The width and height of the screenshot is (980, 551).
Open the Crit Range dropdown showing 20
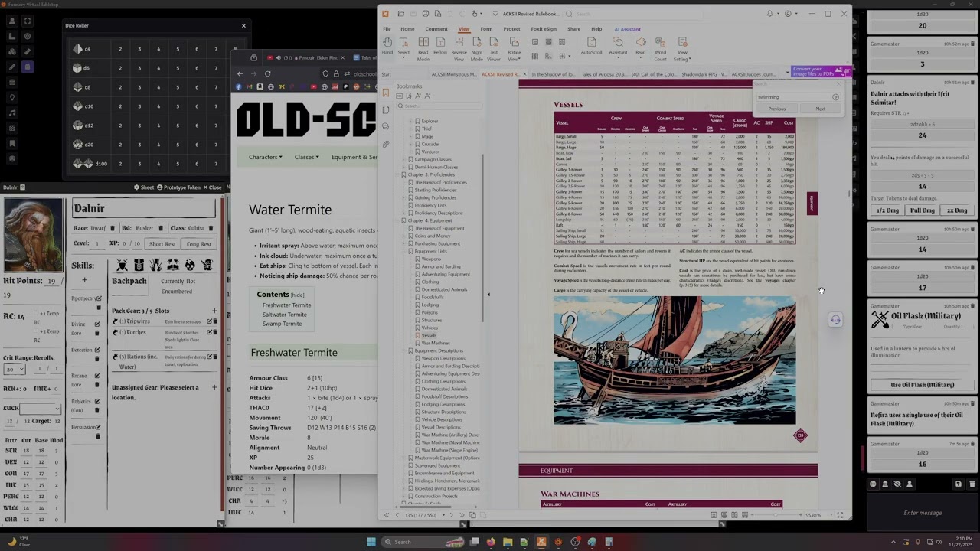[x=14, y=369]
